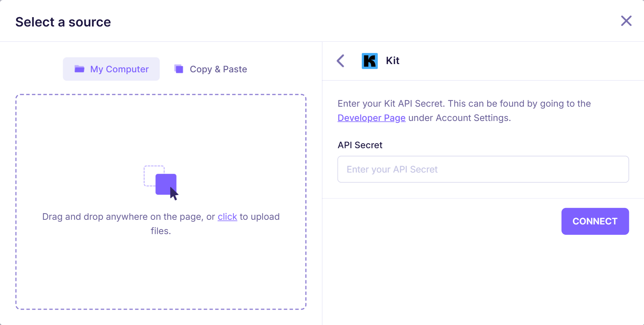This screenshot has width=644, height=325.
Task: Go back using the left chevron arrow
Action: pos(341,61)
